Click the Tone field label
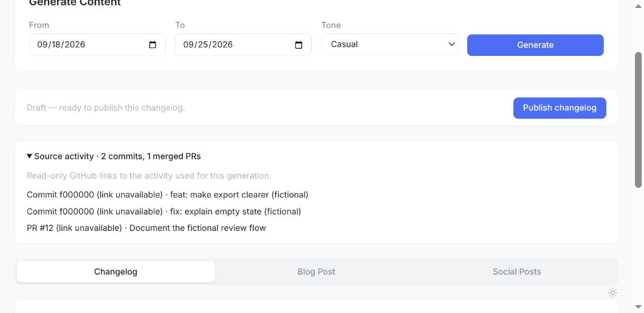This screenshot has height=313, width=644. (x=331, y=25)
